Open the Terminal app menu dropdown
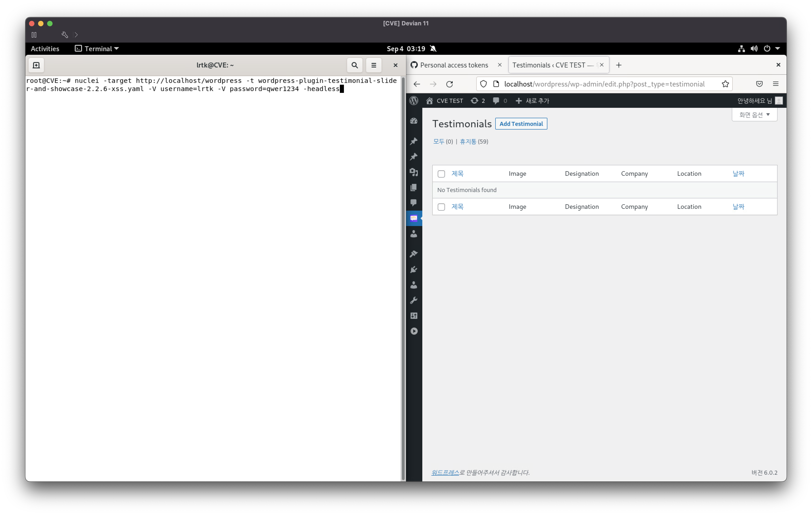The image size is (812, 515). pyautogui.click(x=97, y=48)
